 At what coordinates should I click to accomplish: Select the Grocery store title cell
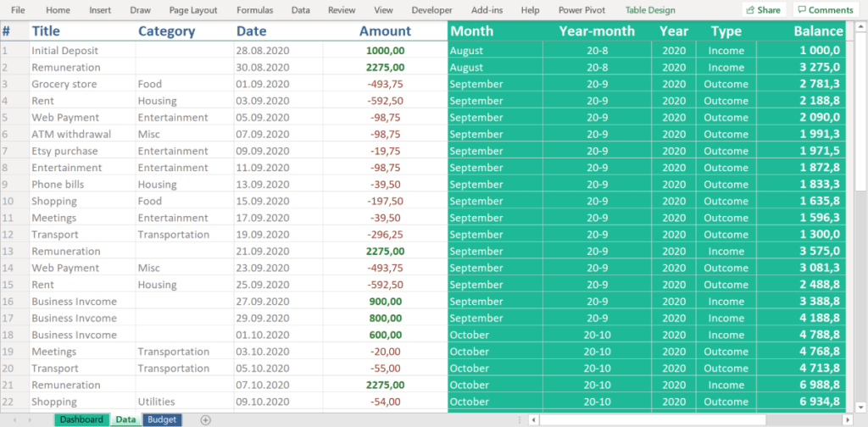click(x=82, y=84)
